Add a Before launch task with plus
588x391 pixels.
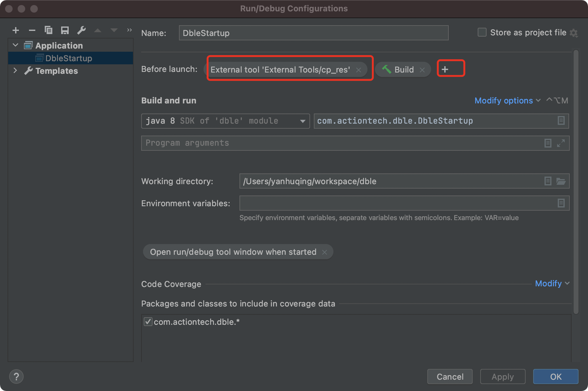point(445,69)
